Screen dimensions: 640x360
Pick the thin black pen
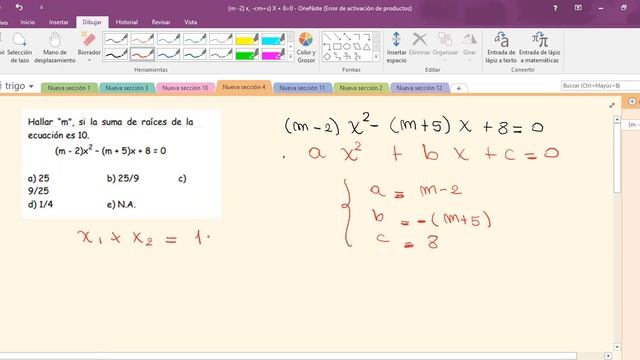pos(116,39)
